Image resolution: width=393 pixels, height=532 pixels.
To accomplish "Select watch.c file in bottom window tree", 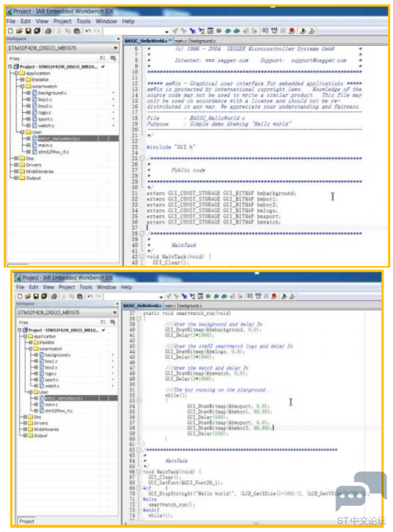I will [x=52, y=386].
